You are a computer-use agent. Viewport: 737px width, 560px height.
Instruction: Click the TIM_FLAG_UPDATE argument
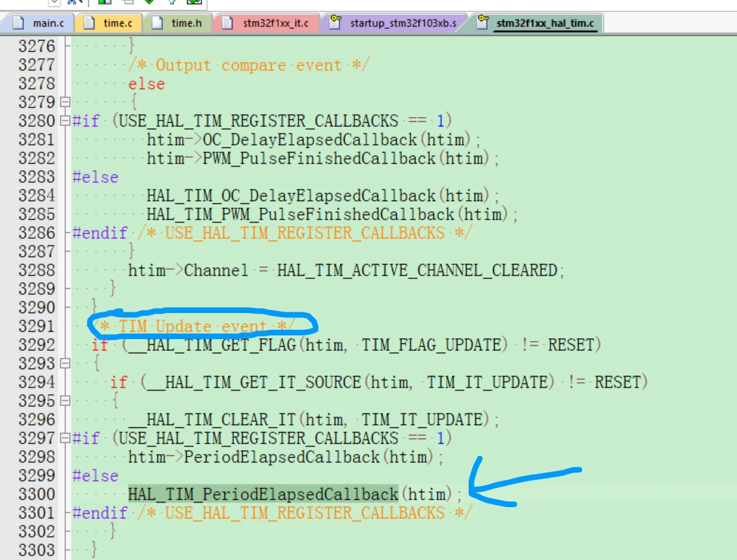tap(431, 345)
